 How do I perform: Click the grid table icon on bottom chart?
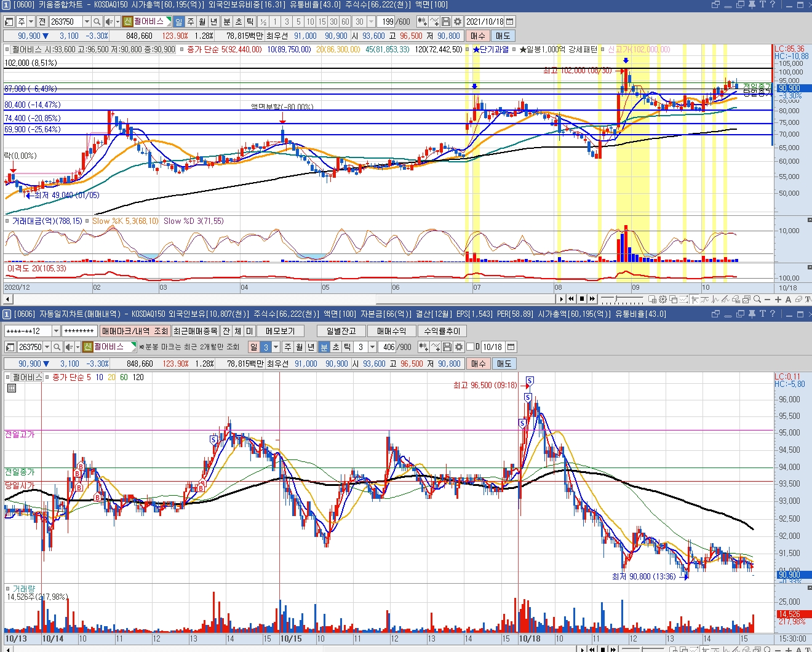pos(12,388)
